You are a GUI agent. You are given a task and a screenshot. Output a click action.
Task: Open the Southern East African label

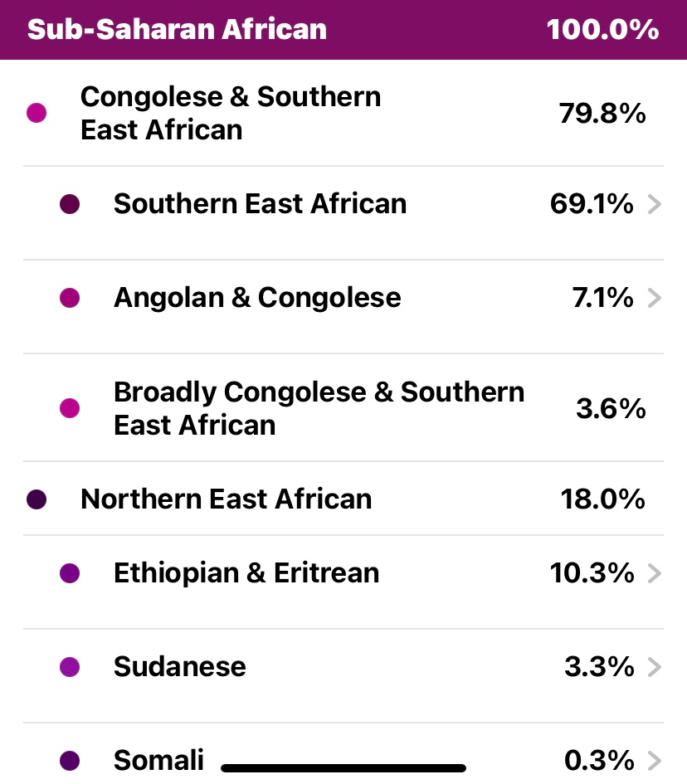(x=260, y=204)
